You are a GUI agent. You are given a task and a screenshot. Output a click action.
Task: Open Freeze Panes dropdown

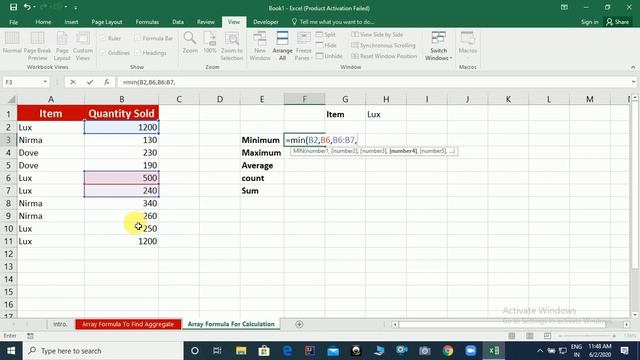(x=303, y=46)
